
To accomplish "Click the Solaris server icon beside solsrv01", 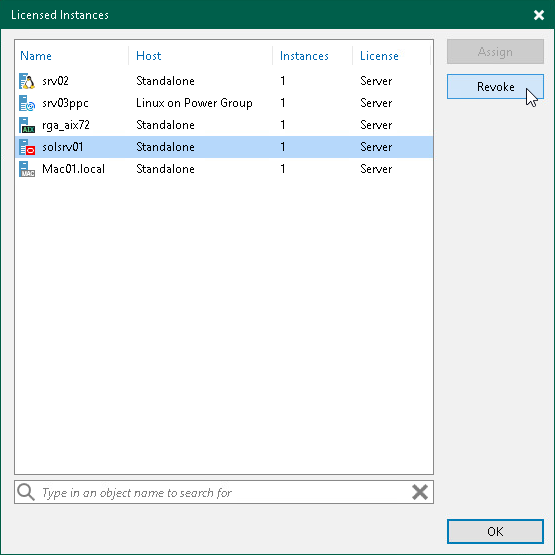I will click(x=27, y=147).
